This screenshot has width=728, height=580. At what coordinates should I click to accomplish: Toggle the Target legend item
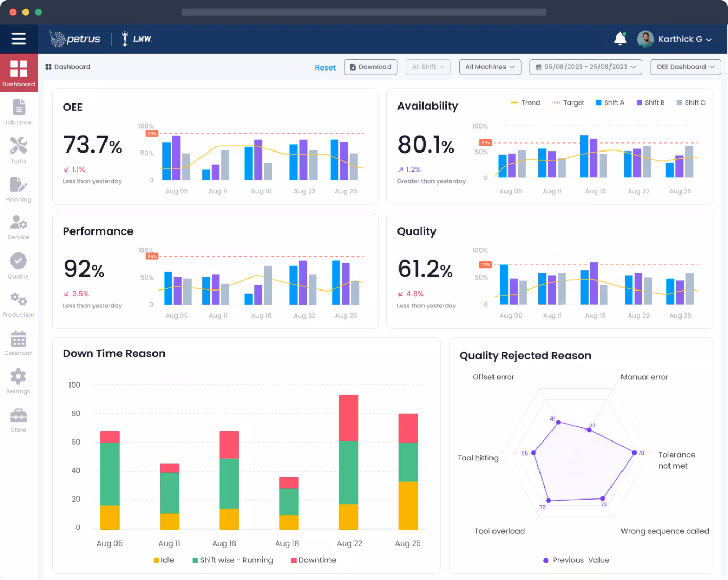click(x=568, y=102)
